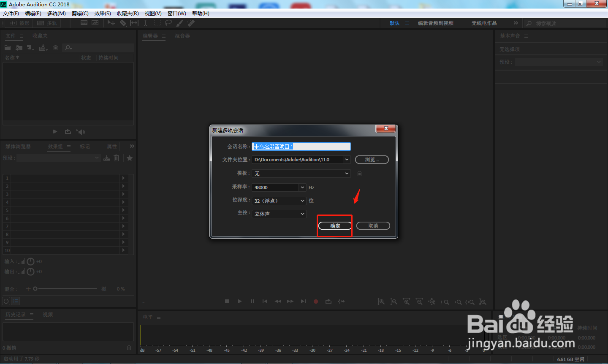The height and width of the screenshot is (364, 608).
Task: Expand effect slot 1 arrow
Action: coord(123,178)
